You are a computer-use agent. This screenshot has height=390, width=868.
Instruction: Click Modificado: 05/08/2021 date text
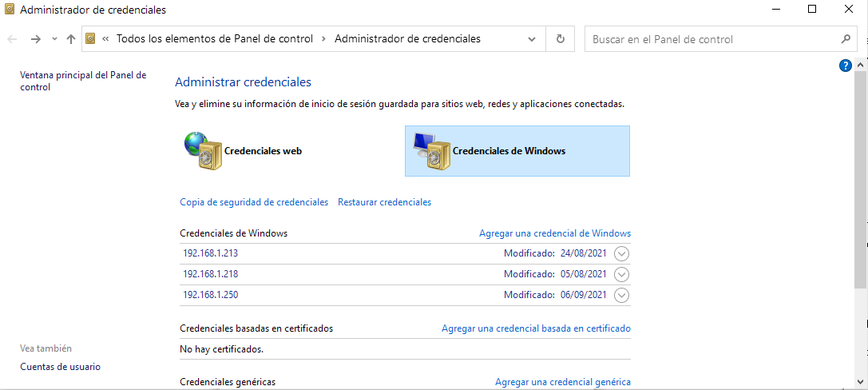coord(555,274)
